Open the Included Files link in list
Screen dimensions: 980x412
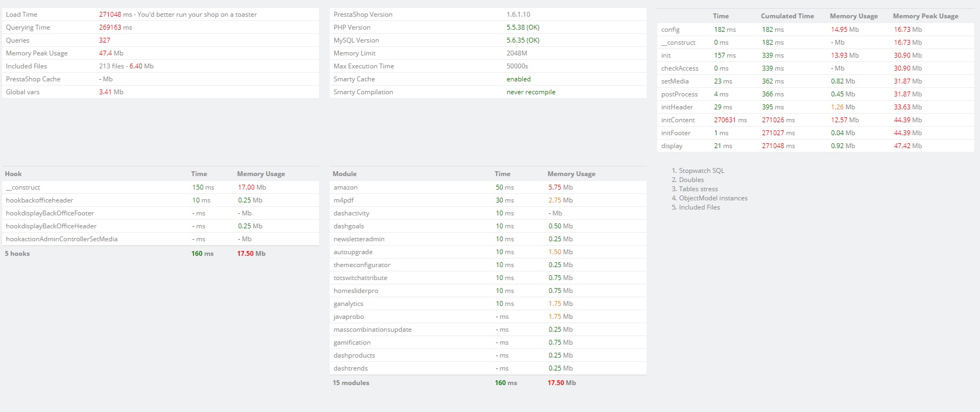click(x=699, y=207)
